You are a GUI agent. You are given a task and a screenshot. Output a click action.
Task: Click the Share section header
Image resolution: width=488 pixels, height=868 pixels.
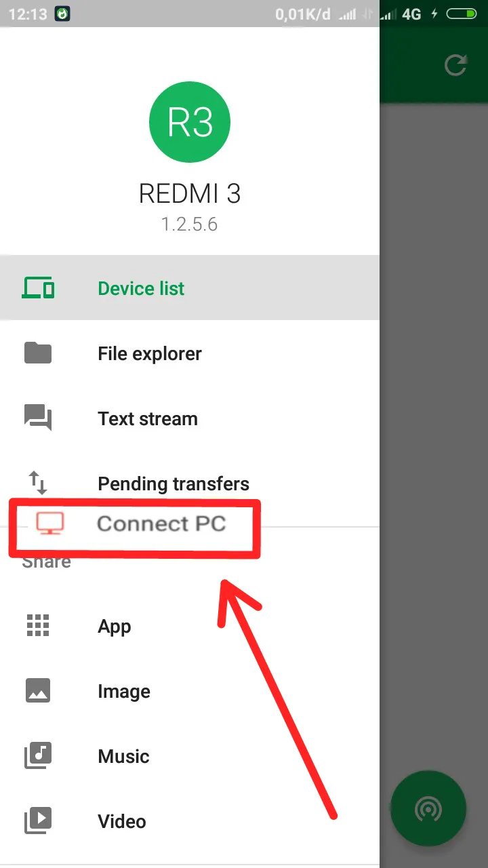pyautogui.click(x=46, y=561)
